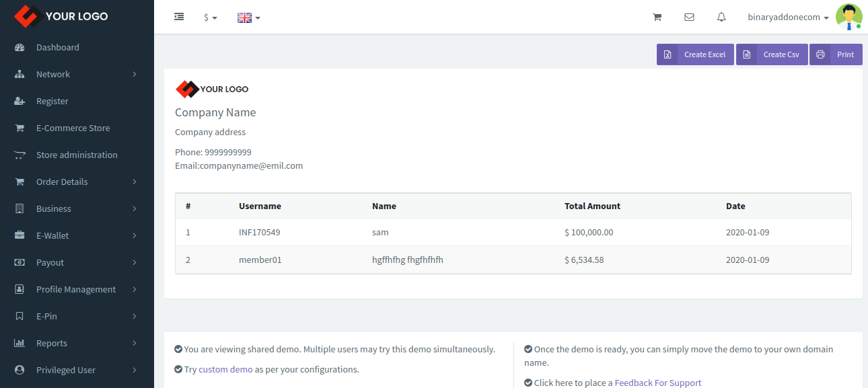Screen dimensions: 868x388
Task: Open the mail envelope icon
Action: click(x=689, y=17)
